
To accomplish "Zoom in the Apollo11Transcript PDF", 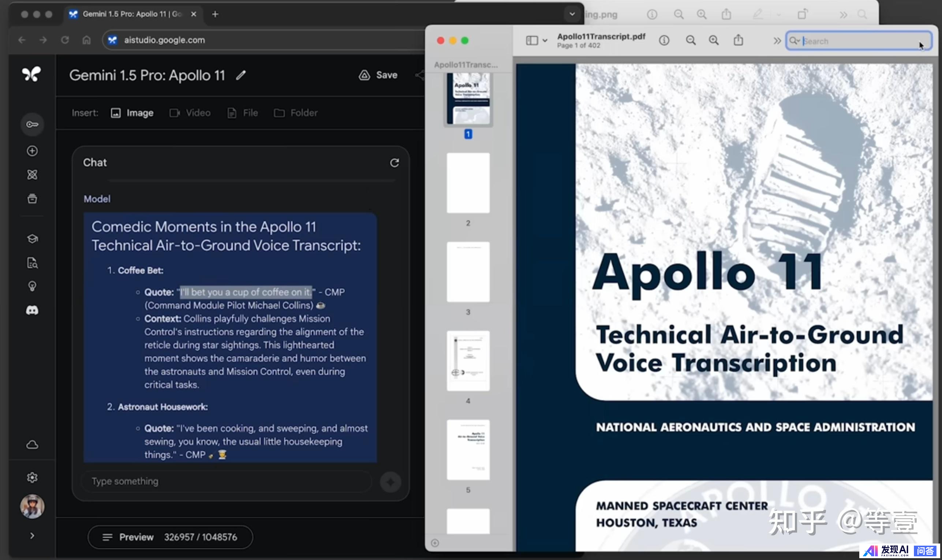I will click(x=714, y=40).
